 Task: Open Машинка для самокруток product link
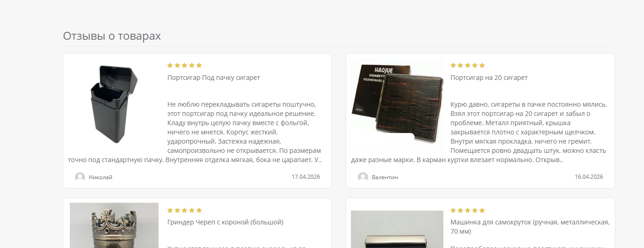pyautogui.click(x=530, y=227)
